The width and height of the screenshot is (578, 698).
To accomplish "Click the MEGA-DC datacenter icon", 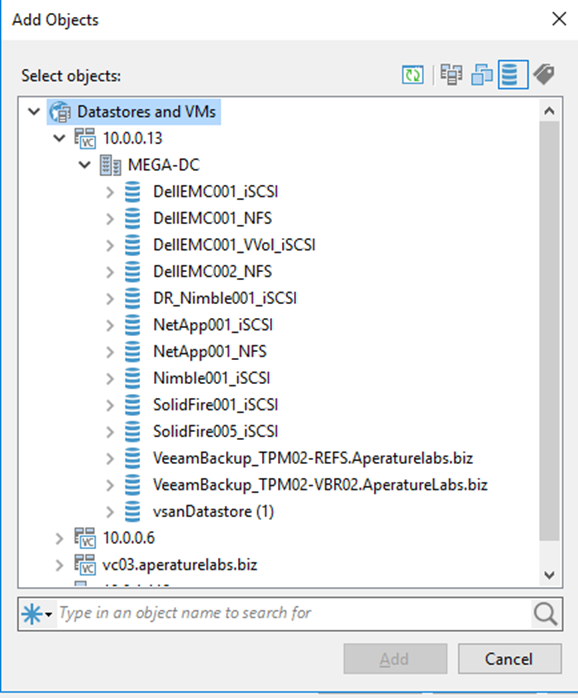I will 110,165.
